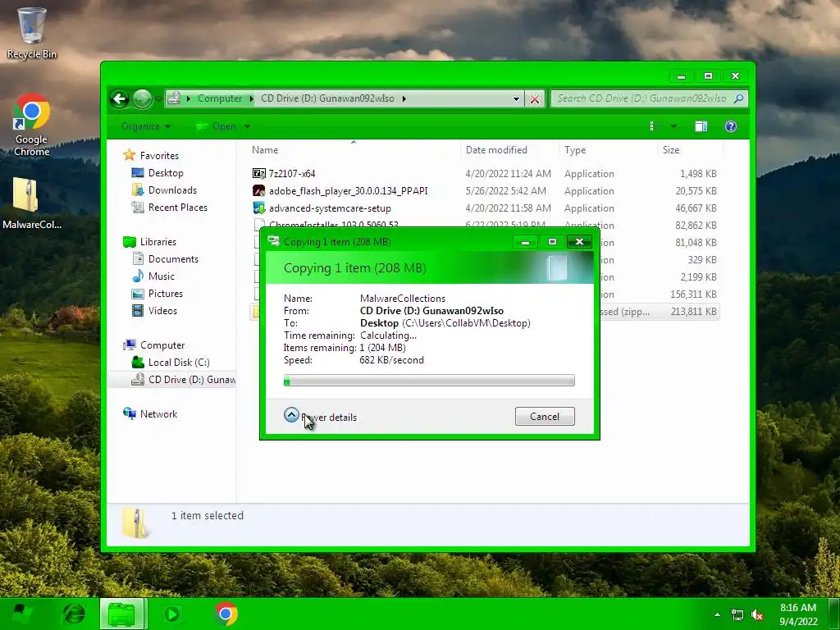The image size is (840, 630).
Task: Open Libraries in the navigation pane
Action: pyautogui.click(x=158, y=242)
